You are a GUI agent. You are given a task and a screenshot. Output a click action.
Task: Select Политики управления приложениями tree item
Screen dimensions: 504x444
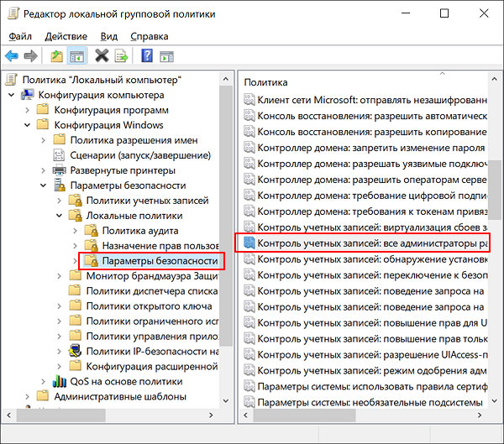152,336
